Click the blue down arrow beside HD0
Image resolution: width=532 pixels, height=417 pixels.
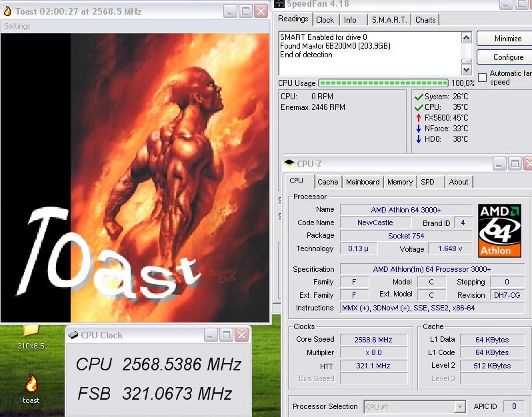pyautogui.click(x=419, y=139)
